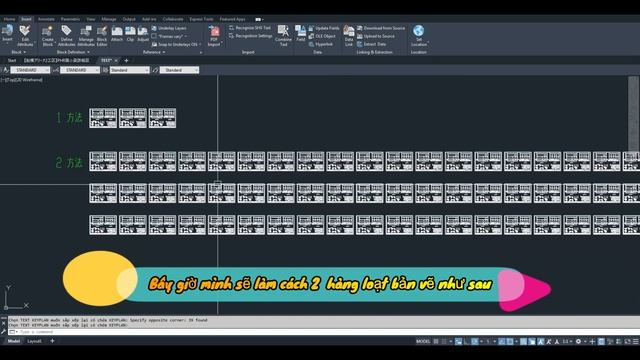This screenshot has height=360, width=640.
Task: Toggle the MODEL space button
Action: click(423, 341)
